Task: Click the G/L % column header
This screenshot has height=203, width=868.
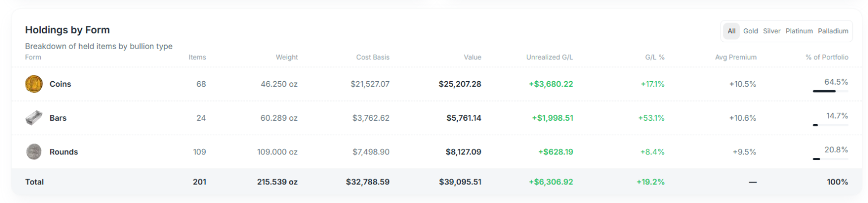Action: (654, 57)
